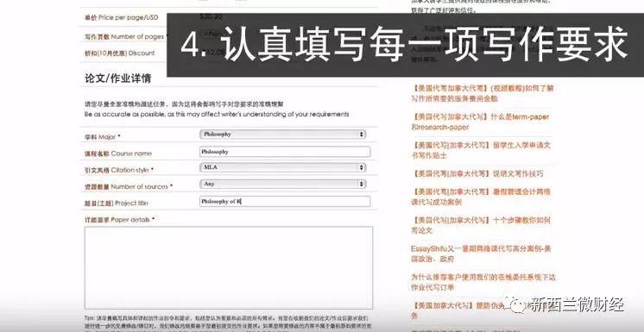Click the Paper details text area
644x332 pixels.
(229, 267)
